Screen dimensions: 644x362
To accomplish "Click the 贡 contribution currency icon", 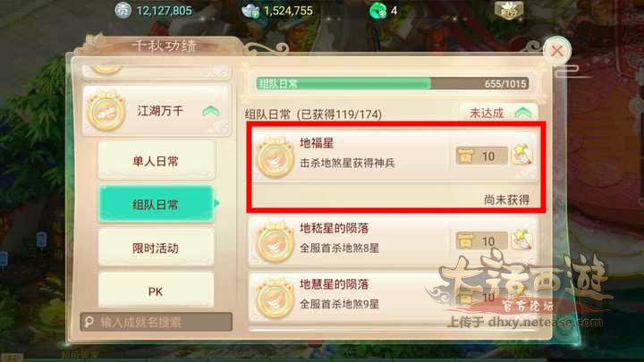I will tap(123, 10).
